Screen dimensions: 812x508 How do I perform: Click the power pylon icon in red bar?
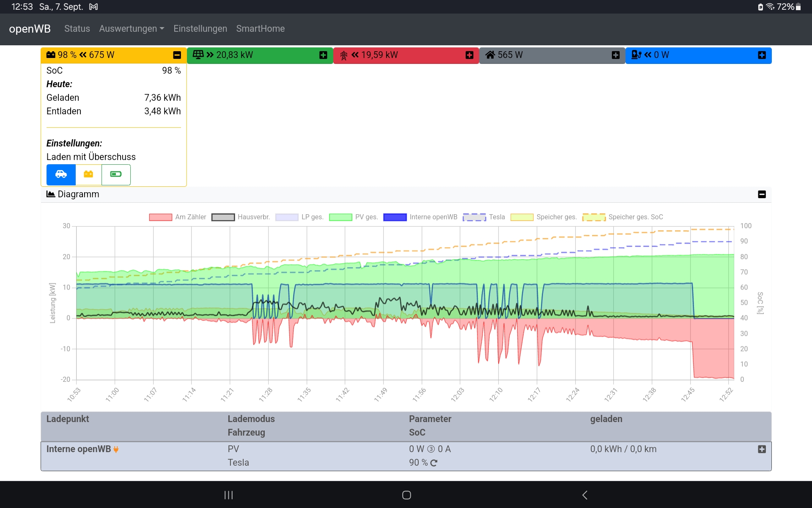coord(344,55)
